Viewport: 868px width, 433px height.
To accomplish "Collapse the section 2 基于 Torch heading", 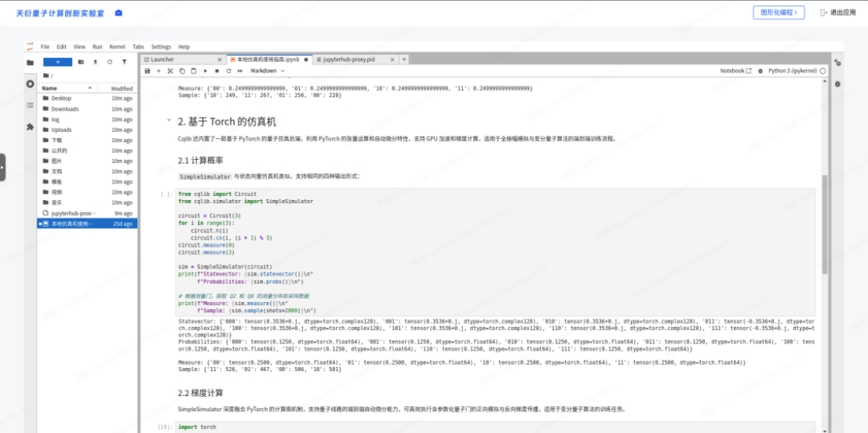I will click(169, 121).
